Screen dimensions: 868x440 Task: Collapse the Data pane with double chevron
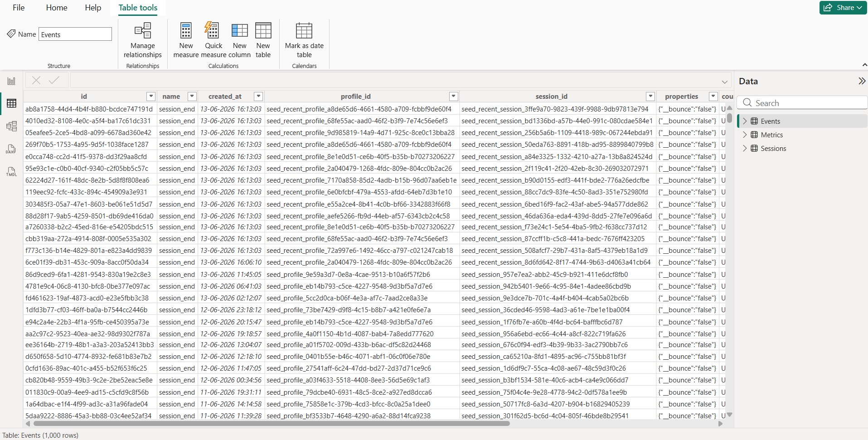click(862, 81)
